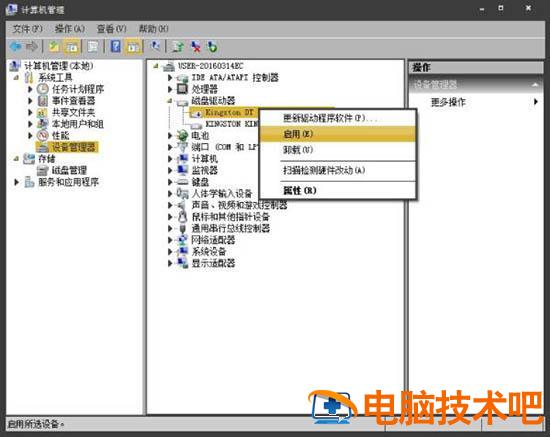Expand the 通用串行总线控制器 node

(x=170, y=228)
